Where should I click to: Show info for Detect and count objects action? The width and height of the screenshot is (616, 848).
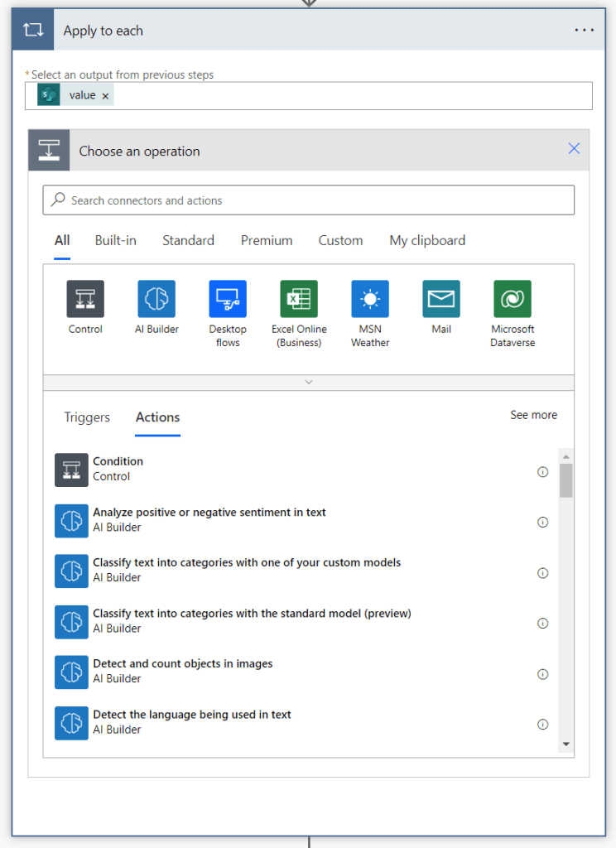542,674
